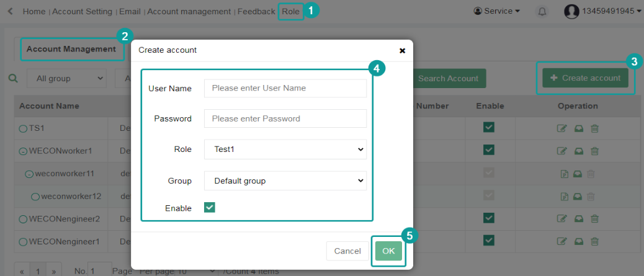Open inbox icon for WECONengineer1
Viewport: 644px width, 276px height.
(x=579, y=241)
